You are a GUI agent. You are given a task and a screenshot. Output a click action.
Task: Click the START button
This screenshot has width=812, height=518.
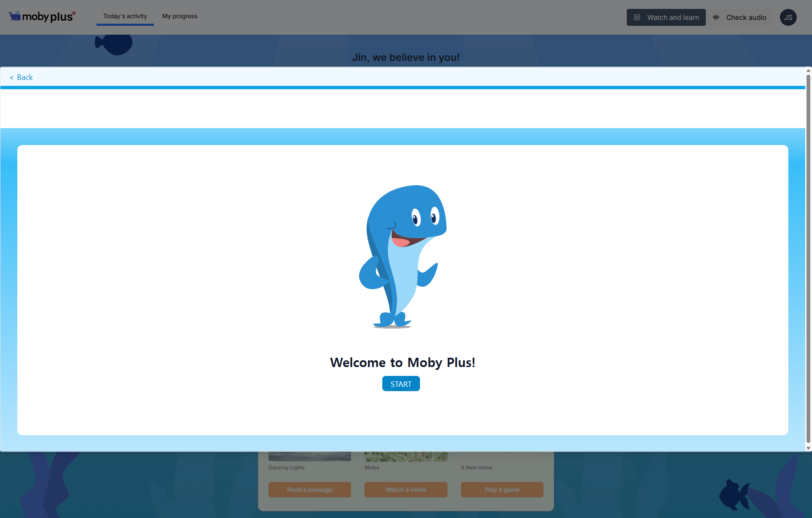[401, 384]
